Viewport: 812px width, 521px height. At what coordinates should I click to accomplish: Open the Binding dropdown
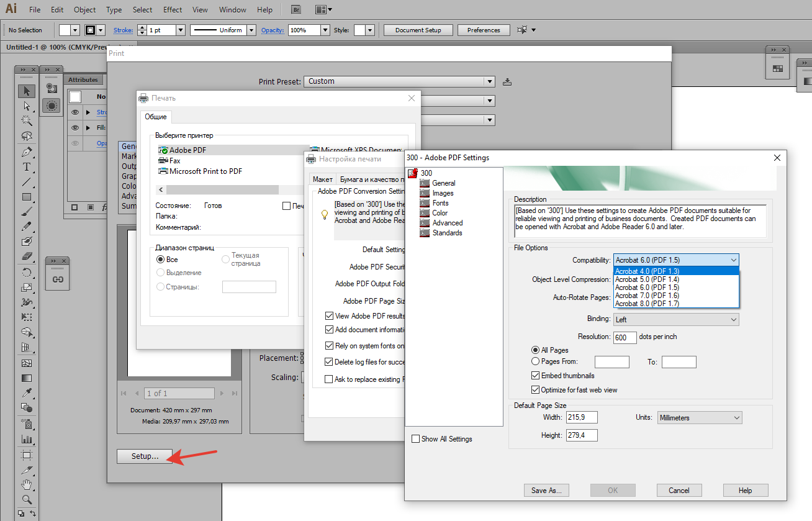(x=676, y=320)
